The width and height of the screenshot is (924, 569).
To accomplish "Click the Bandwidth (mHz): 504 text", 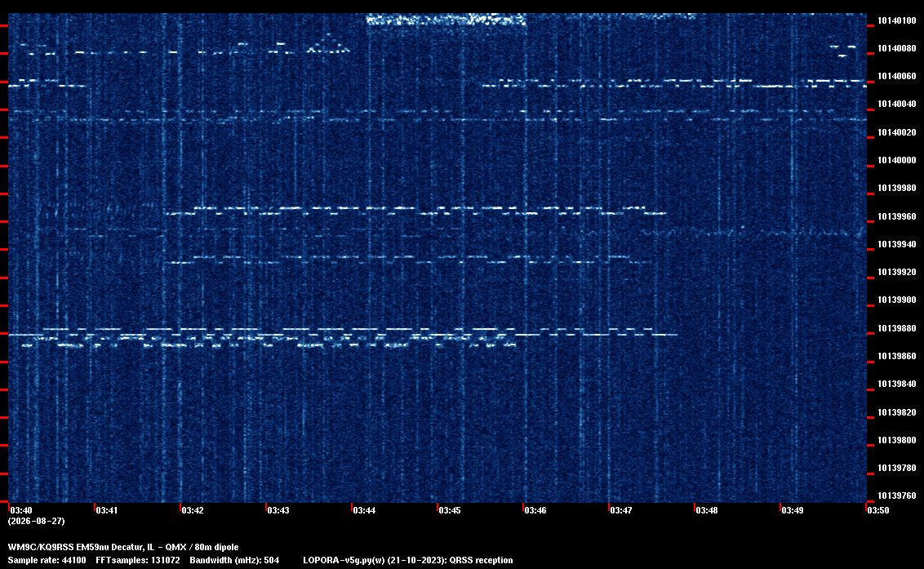I will (x=234, y=560).
